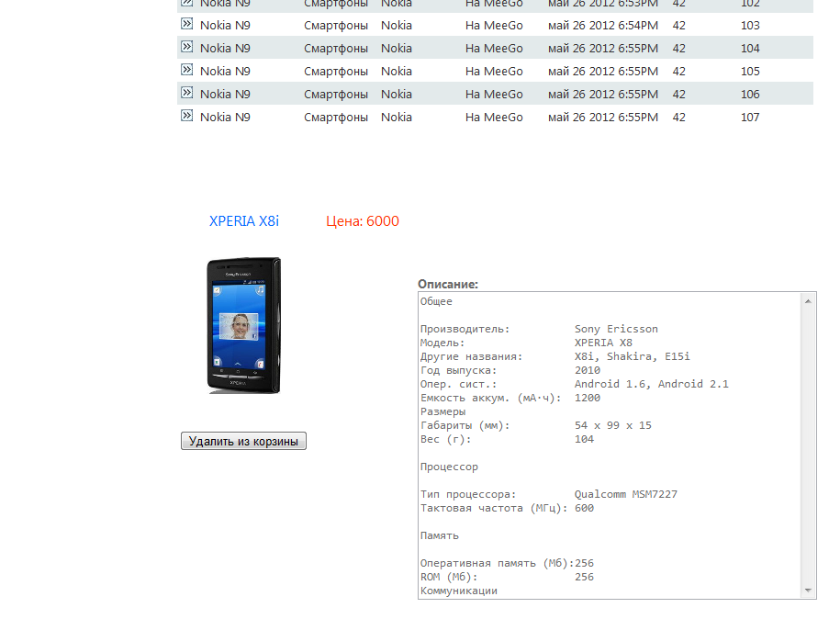Click the 'Удалить из корзины' button
This screenshot has width=840, height=619.
[x=244, y=441]
